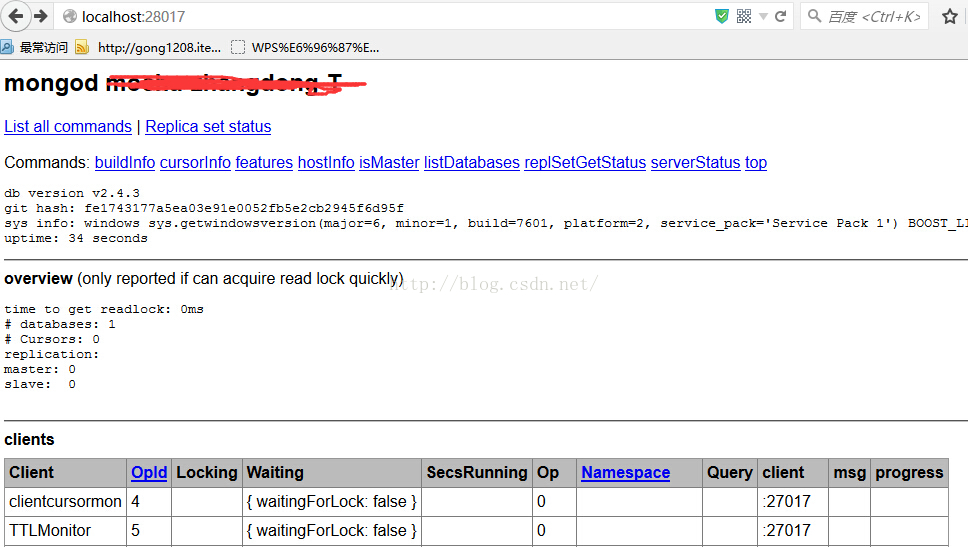Click the progress column header

[909, 472]
